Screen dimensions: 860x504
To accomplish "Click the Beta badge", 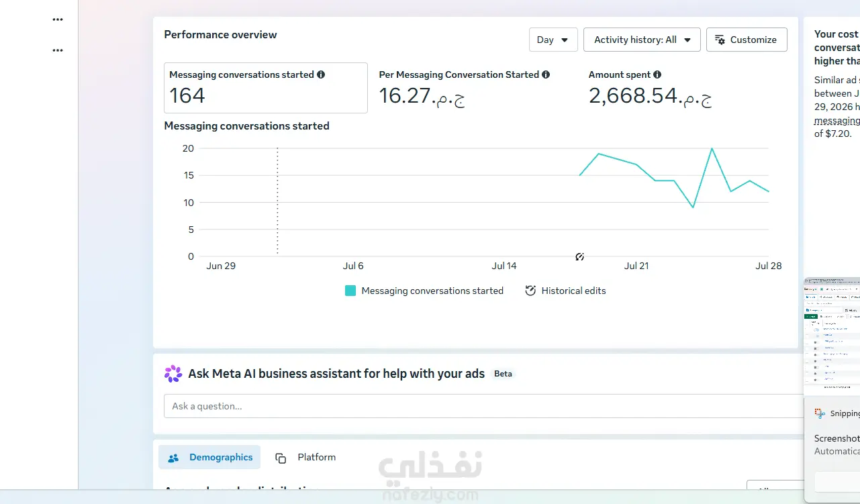I will (503, 374).
